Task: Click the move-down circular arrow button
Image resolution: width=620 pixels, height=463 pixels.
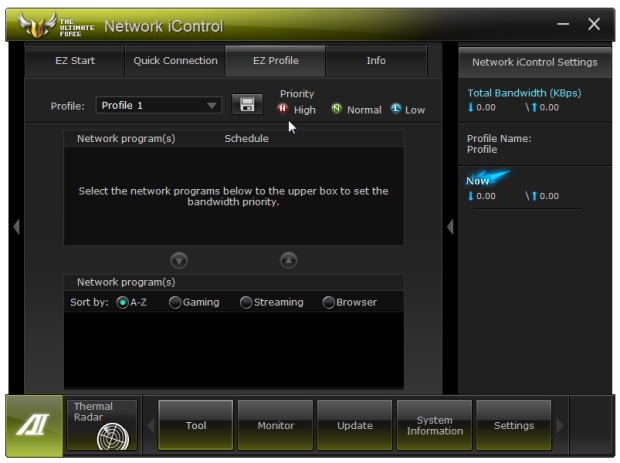Action: [x=179, y=261]
